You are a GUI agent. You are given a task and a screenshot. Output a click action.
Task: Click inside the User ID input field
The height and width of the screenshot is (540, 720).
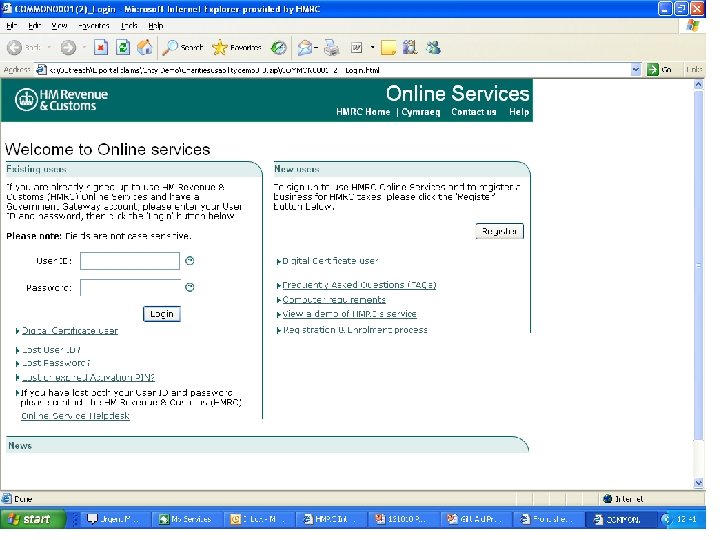(x=130, y=261)
